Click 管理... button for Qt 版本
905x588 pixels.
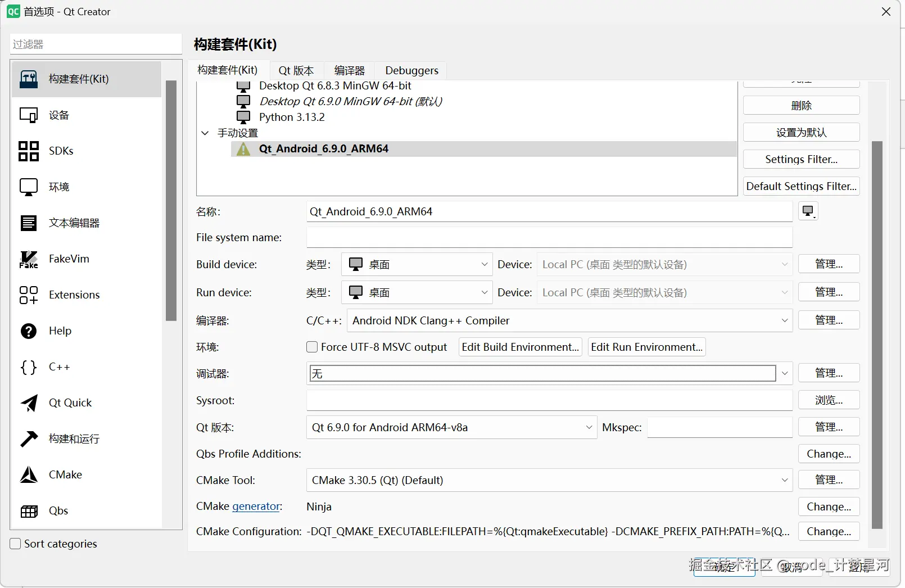click(829, 427)
